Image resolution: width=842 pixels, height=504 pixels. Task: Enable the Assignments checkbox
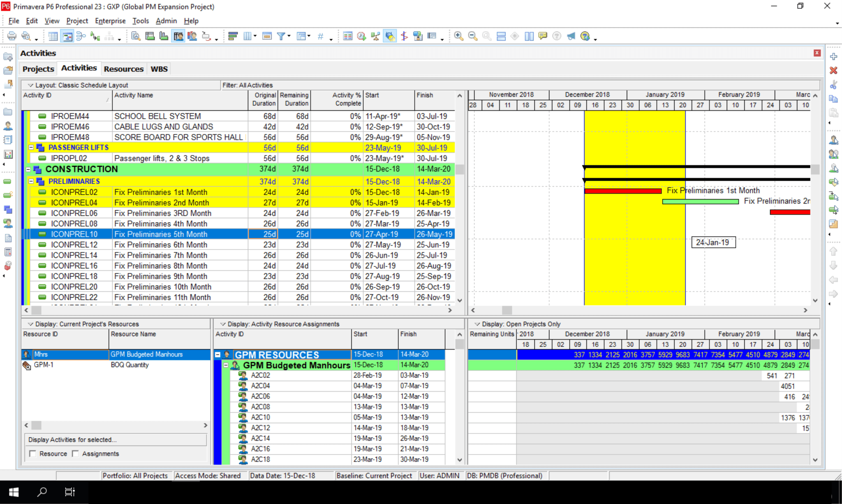click(76, 453)
